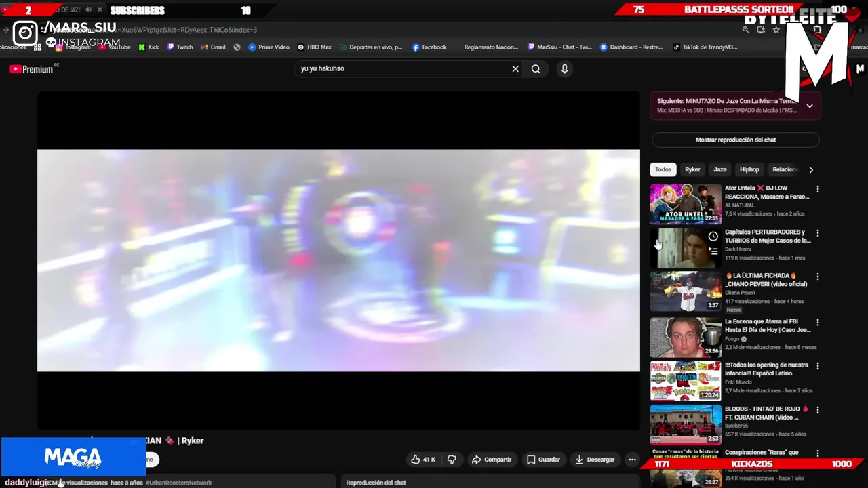Open the 'MarSsiu - Chat - Twi...' bookmark
868x488 pixels.
click(560, 47)
